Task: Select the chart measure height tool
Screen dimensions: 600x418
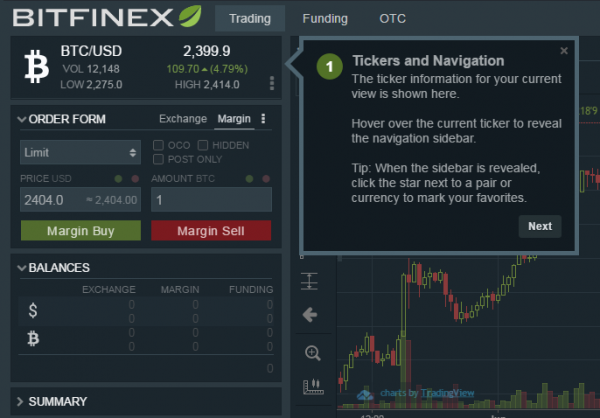Action: click(309, 281)
